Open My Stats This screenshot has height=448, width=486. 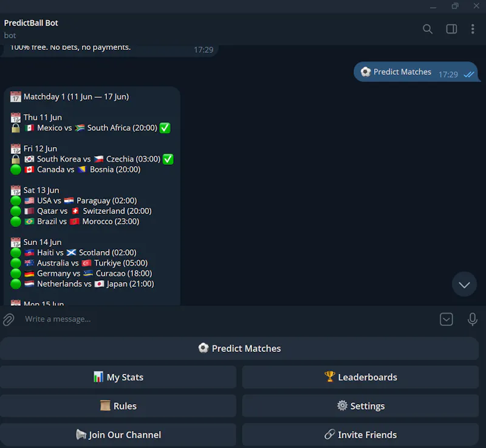[x=118, y=377]
